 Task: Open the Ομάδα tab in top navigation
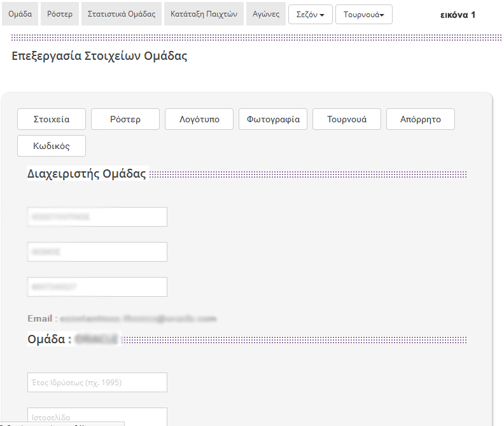[20, 14]
